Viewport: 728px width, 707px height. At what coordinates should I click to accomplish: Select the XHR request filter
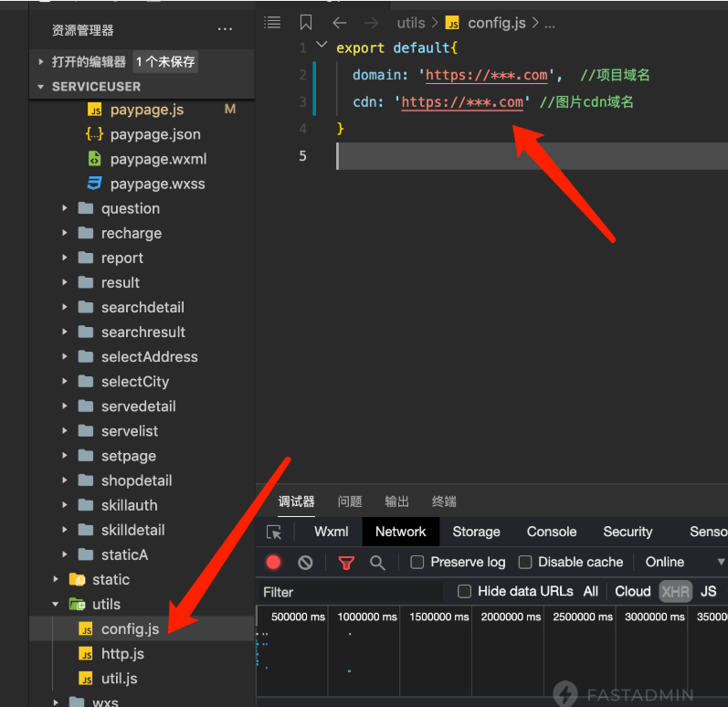tap(675, 591)
